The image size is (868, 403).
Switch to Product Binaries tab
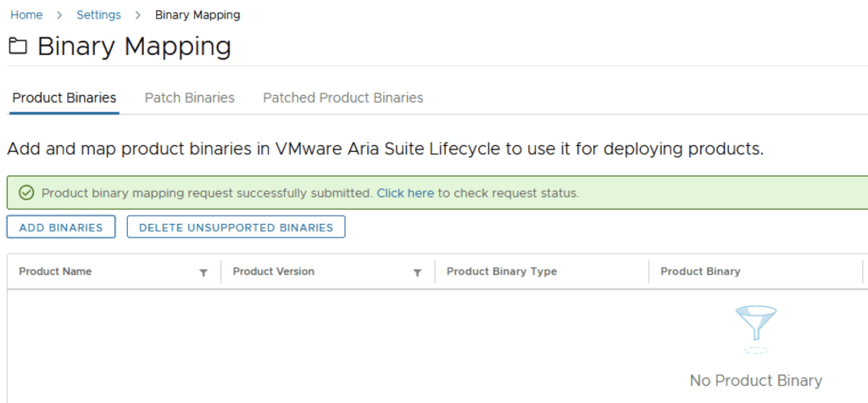(64, 98)
